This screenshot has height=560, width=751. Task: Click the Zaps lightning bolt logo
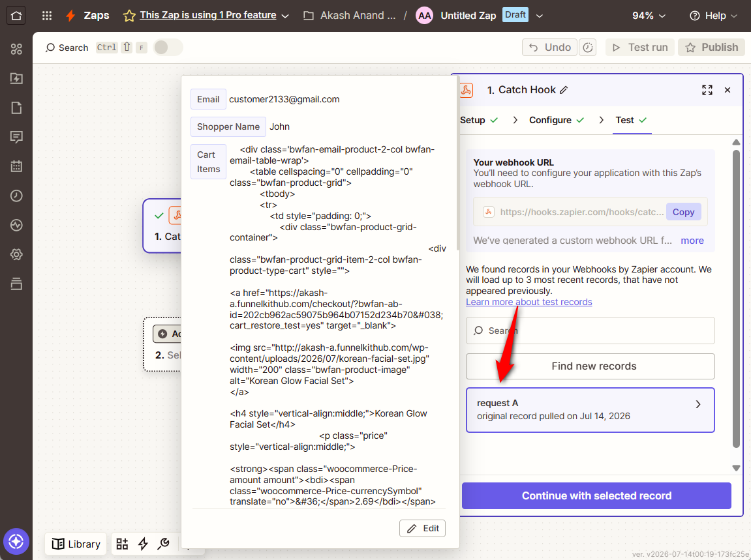pos(70,15)
